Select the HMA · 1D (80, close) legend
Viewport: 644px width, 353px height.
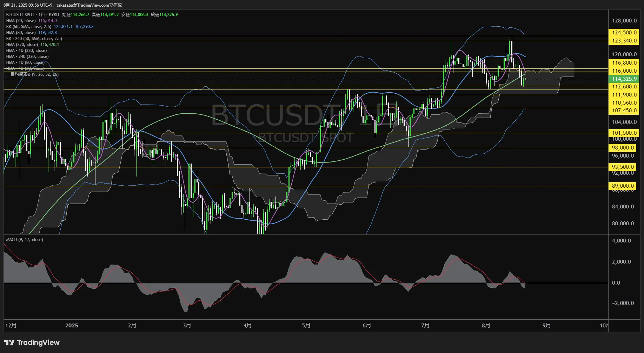coord(25,62)
